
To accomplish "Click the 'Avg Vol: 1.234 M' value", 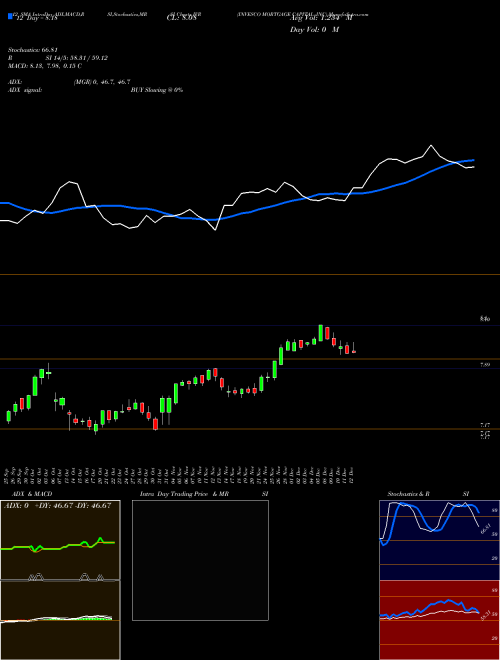I will [321, 18].
